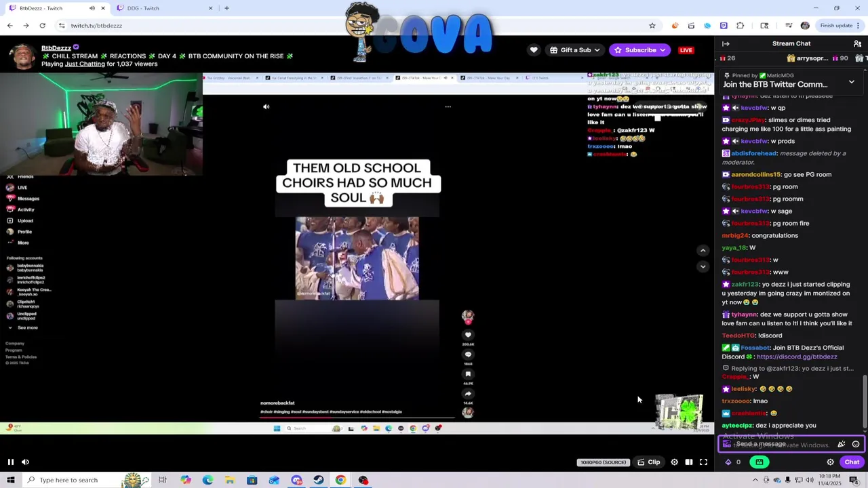Open TikTok video more options dots
The width and height of the screenshot is (868, 488).
[x=448, y=106]
